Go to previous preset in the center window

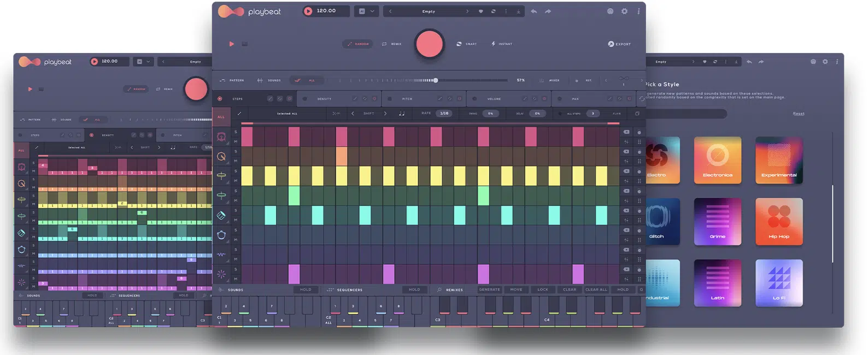[390, 11]
